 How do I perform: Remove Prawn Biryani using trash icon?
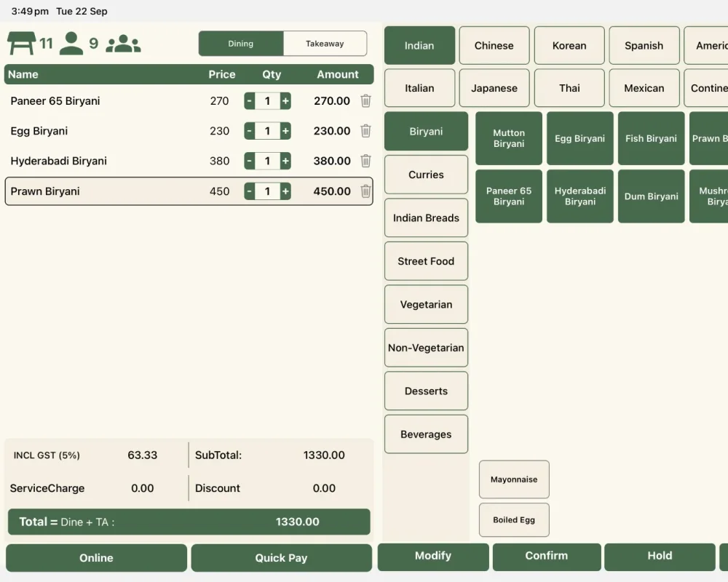[x=366, y=191]
